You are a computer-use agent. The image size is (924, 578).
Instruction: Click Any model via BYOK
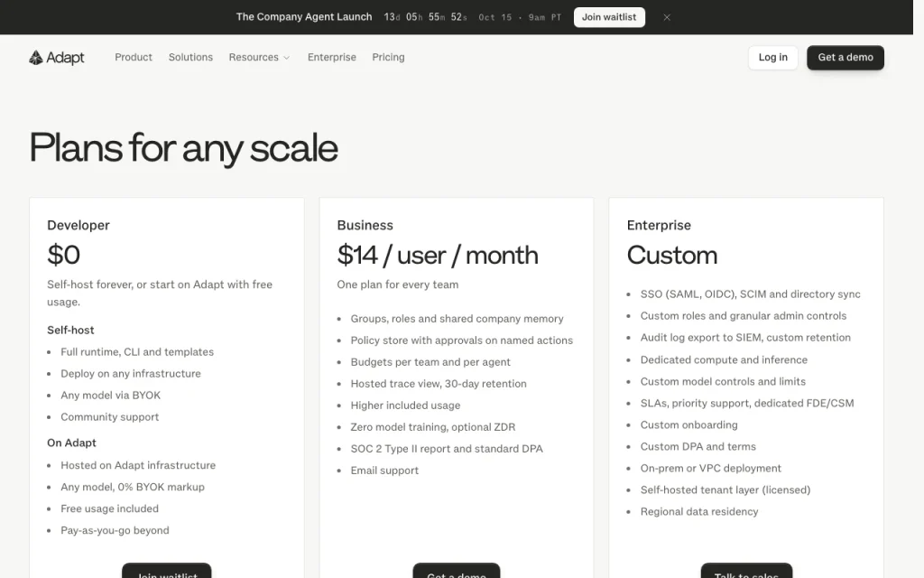[111, 396]
